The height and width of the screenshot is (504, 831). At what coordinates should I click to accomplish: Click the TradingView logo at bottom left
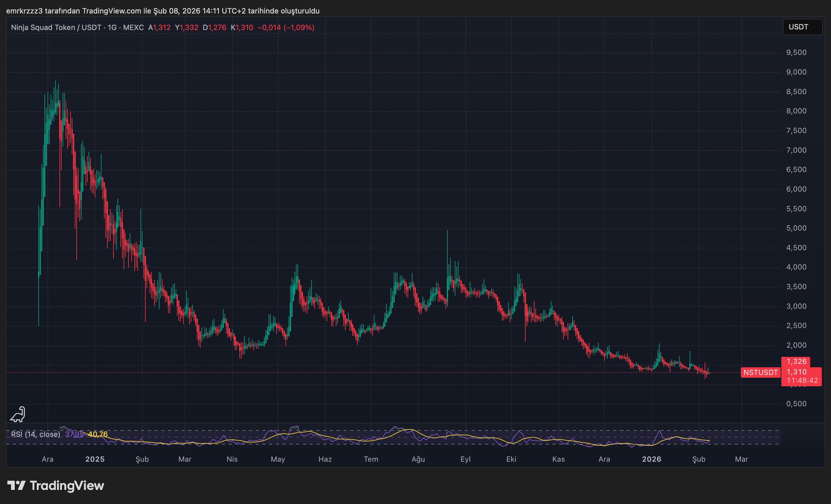(x=56, y=485)
